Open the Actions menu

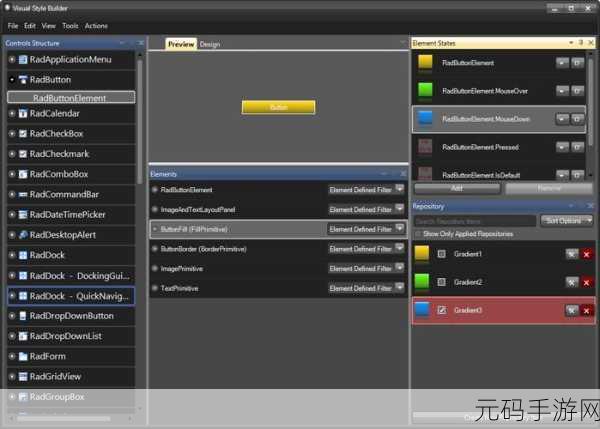point(96,26)
